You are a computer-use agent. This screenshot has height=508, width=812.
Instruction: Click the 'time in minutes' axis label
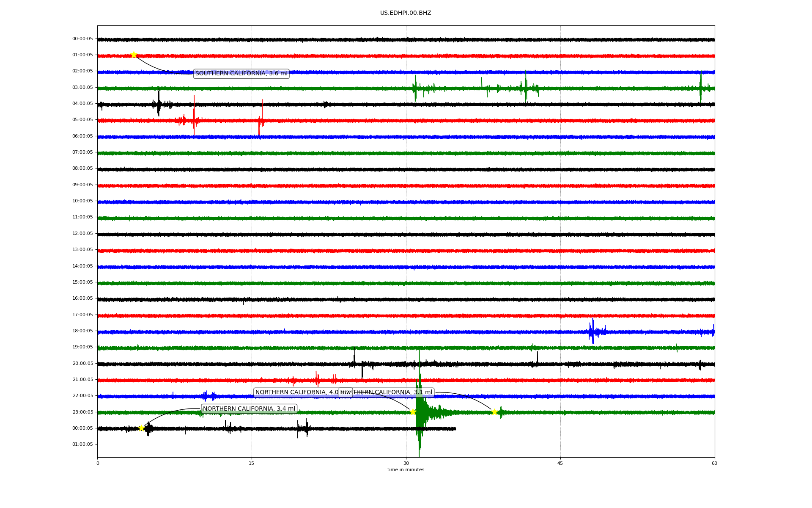(x=406, y=470)
